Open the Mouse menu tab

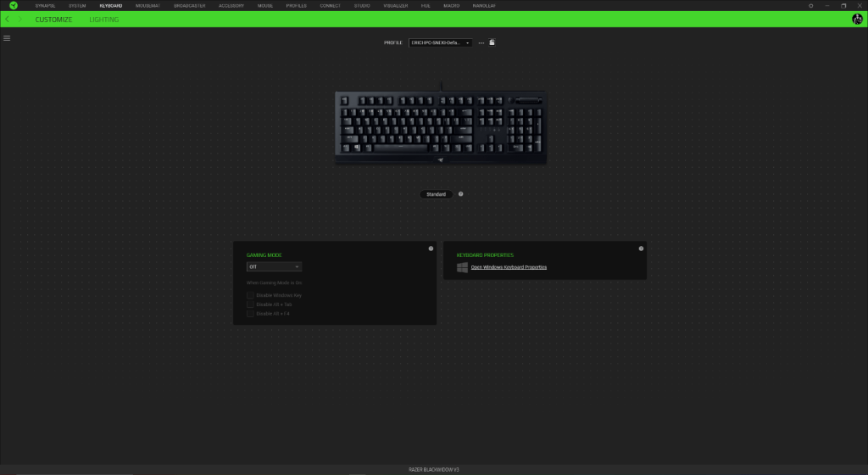[265, 6]
